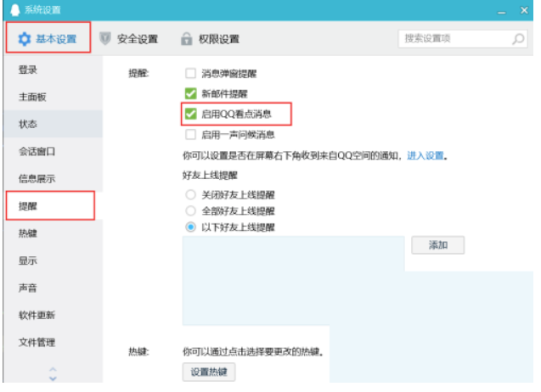The width and height of the screenshot is (541, 392).
Task: Select 文件管理 in the sidebar
Action: [x=53, y=342]
